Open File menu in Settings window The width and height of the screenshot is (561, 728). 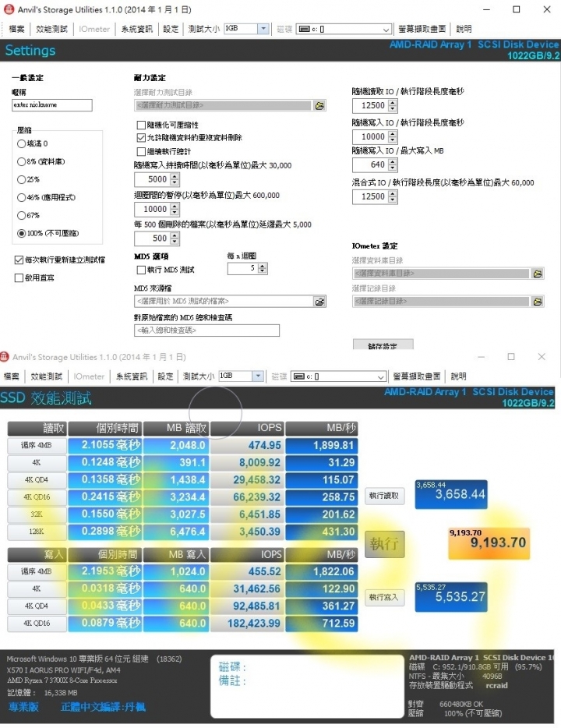click(x=16, y=30)
